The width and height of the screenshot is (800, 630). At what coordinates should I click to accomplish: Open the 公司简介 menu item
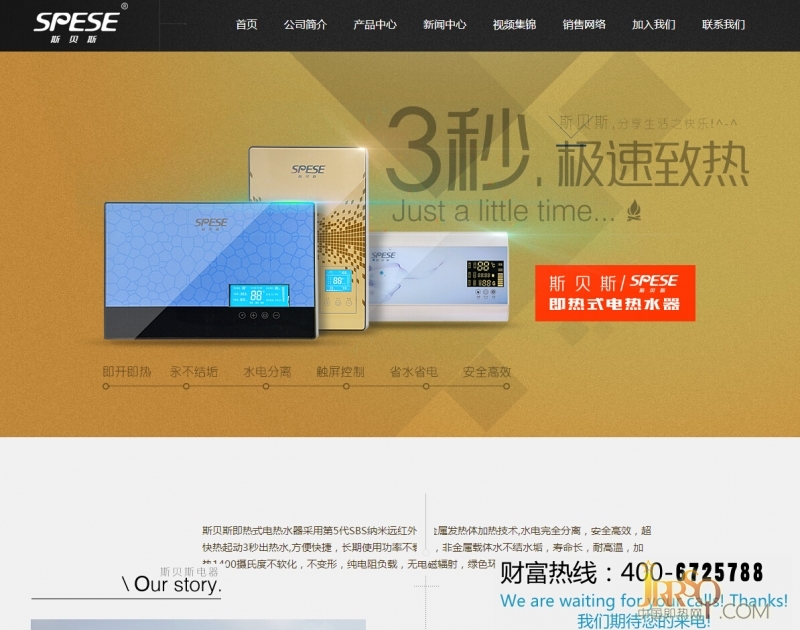point(305,24)
